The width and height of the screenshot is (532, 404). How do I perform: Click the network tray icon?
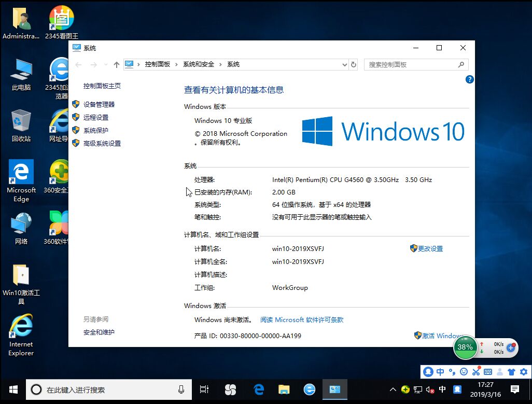[417, 390]
